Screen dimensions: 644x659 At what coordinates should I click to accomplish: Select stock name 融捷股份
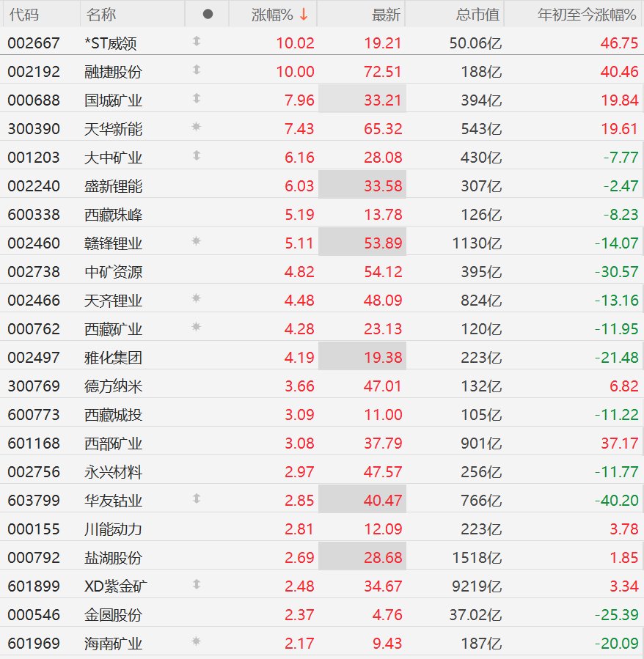(113, 72)
